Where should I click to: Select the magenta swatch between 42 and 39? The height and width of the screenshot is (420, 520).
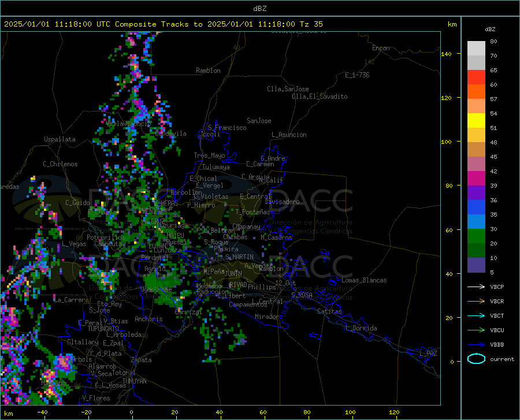point(476,179)
